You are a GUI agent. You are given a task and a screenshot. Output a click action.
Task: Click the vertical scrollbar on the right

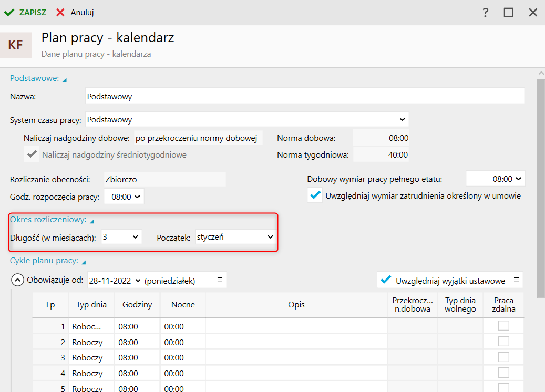point(540,184)
